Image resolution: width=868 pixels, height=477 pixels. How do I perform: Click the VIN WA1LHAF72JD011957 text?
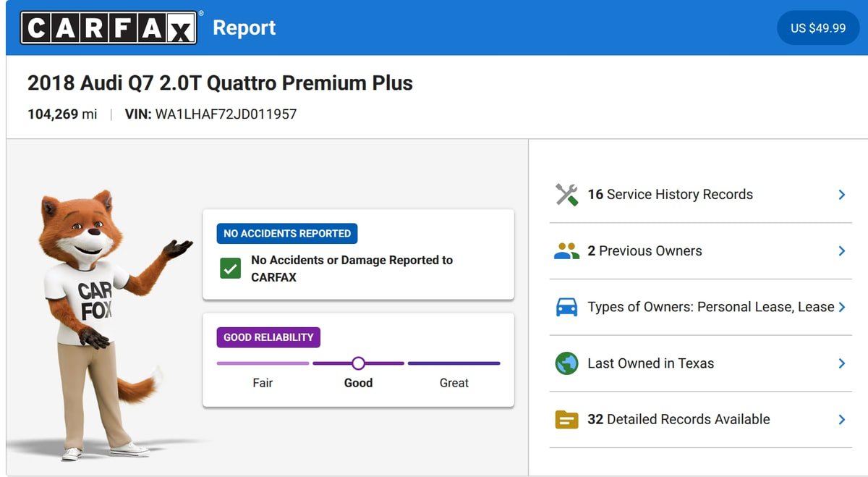pos(210,114)
